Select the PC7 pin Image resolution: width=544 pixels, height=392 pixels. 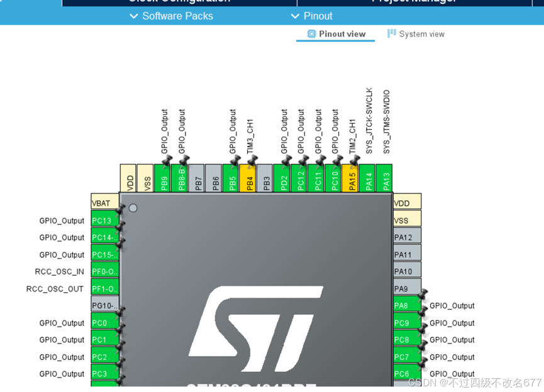408,355
